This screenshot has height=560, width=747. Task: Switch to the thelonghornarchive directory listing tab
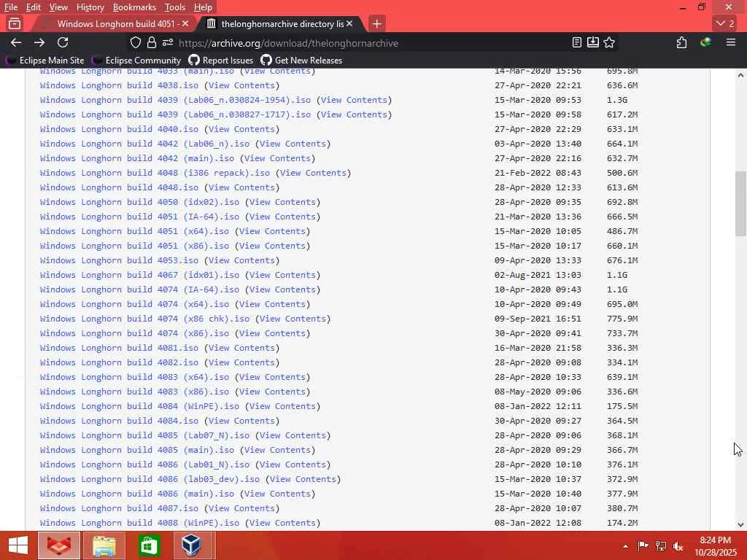click(280, 23)
